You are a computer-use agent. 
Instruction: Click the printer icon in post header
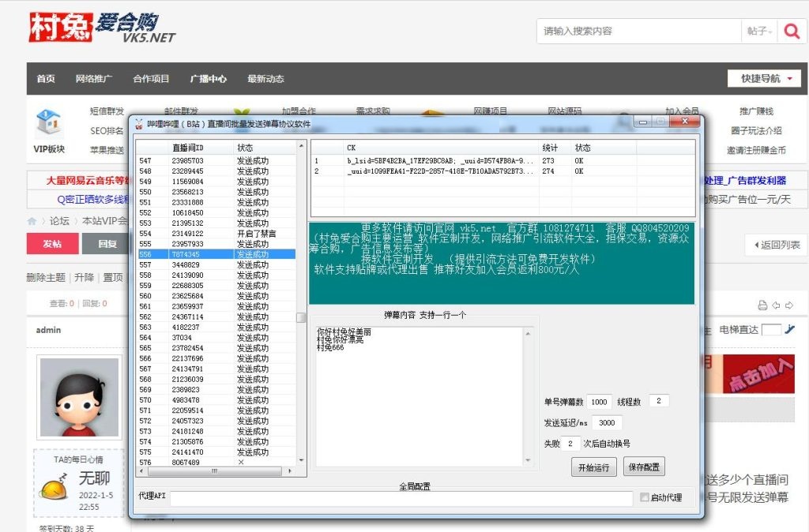pos(762,305)
